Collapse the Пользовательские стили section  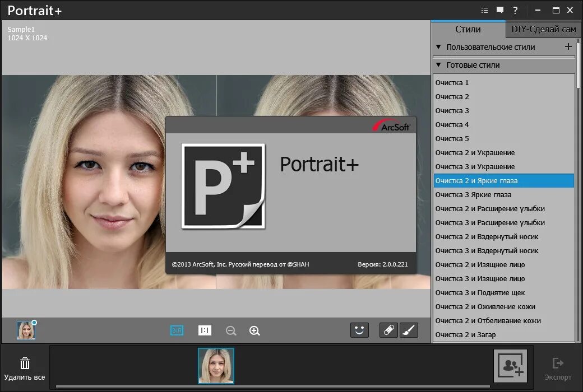[438, 47]
